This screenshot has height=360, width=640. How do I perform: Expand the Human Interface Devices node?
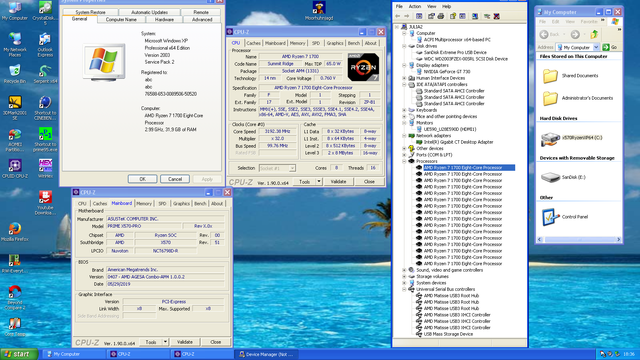click(404, 78)
